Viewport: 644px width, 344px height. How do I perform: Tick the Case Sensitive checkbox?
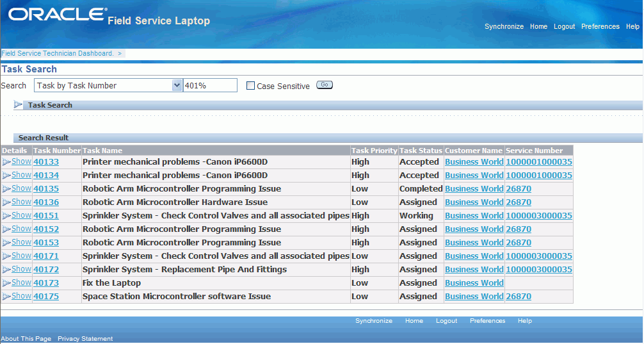[250, 86]
